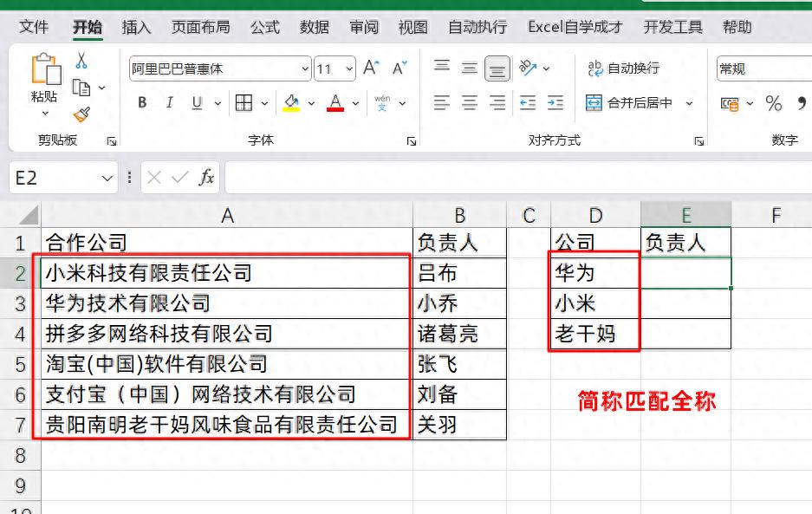This screenshot has width=812, height=514.
Task: Open 合并后居中 dropdown arrow
Action: coord(689,103)
